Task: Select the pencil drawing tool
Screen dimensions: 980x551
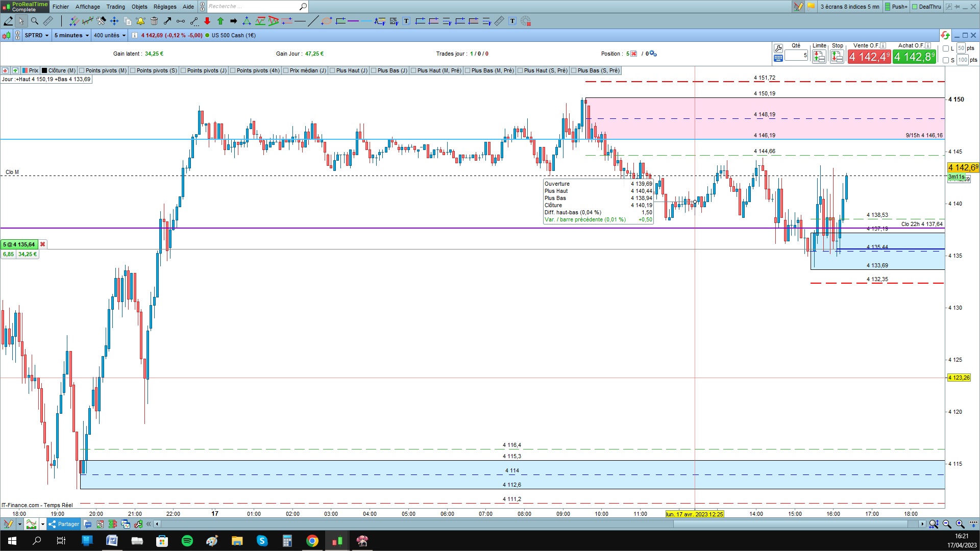Action: [x=8, y=21]
